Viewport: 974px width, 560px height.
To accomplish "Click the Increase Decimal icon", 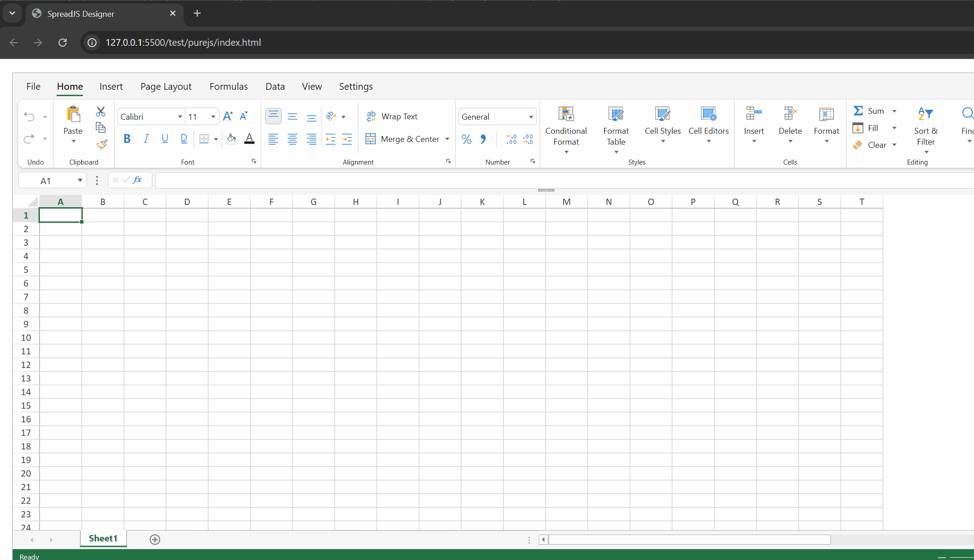I will (511, 139).
